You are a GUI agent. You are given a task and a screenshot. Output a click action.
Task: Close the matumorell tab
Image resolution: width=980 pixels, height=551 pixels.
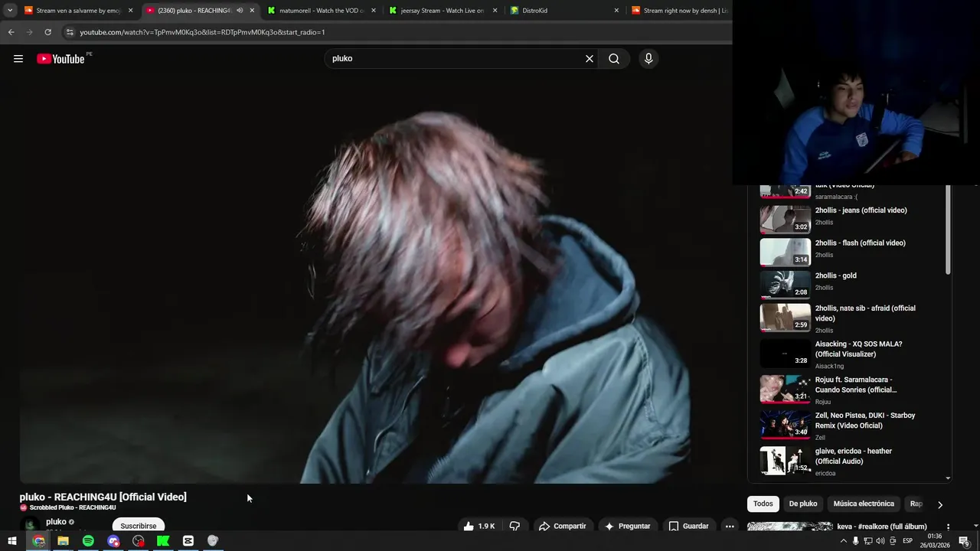[x=374, y=11]
